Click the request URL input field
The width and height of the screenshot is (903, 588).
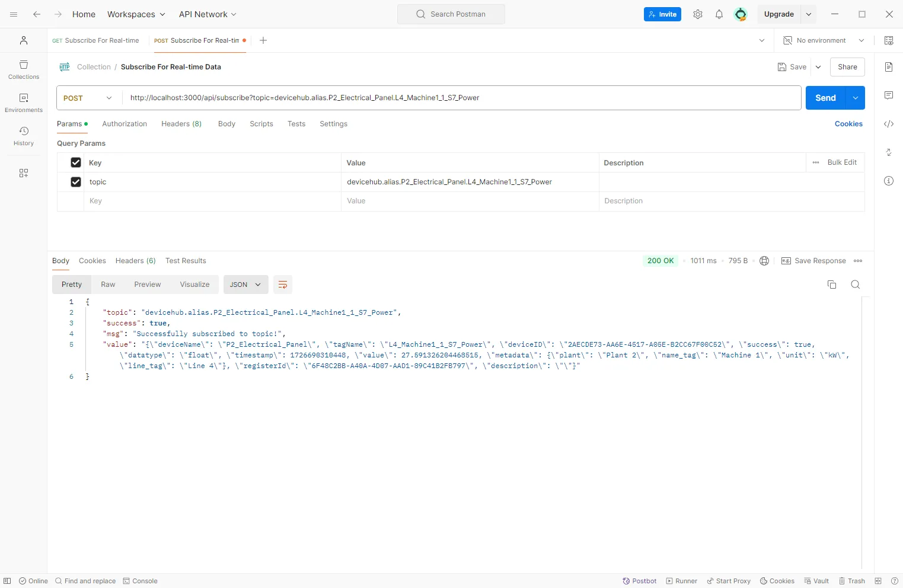[462, 98]
